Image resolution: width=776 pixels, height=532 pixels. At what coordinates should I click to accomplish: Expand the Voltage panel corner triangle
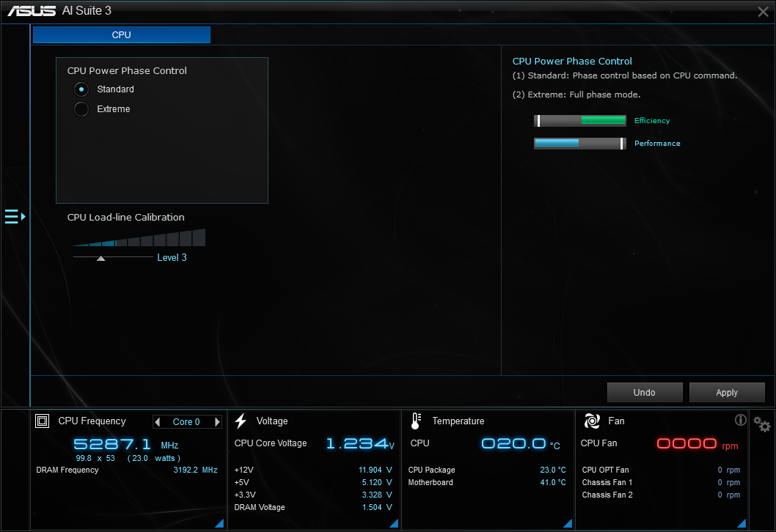point(394,523)
